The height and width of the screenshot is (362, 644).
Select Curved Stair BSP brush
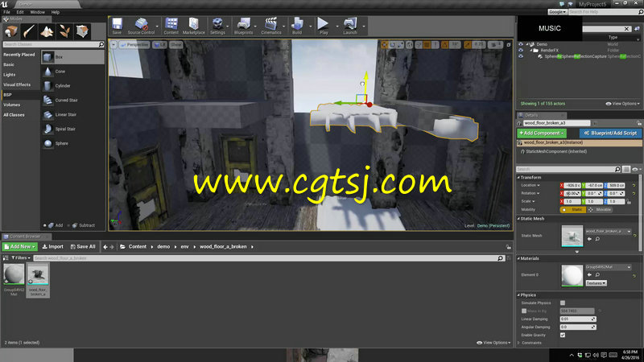pos(72,100)
